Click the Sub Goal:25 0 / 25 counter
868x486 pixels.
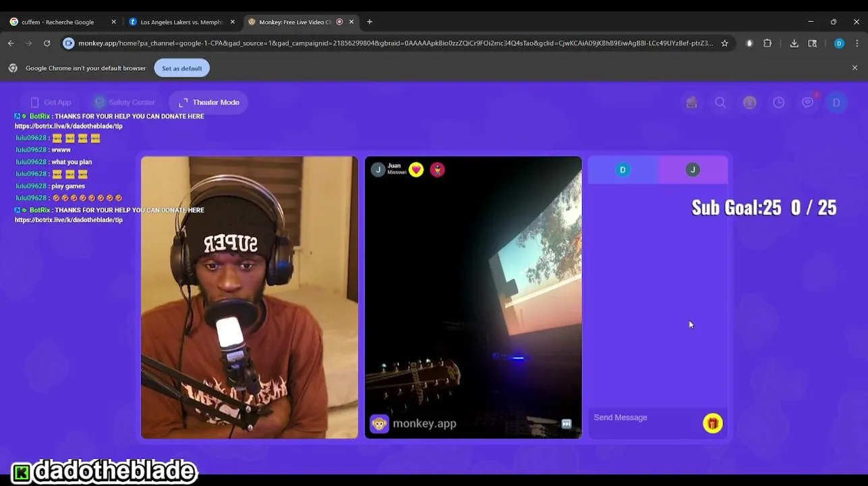click(x=764, y=207)
